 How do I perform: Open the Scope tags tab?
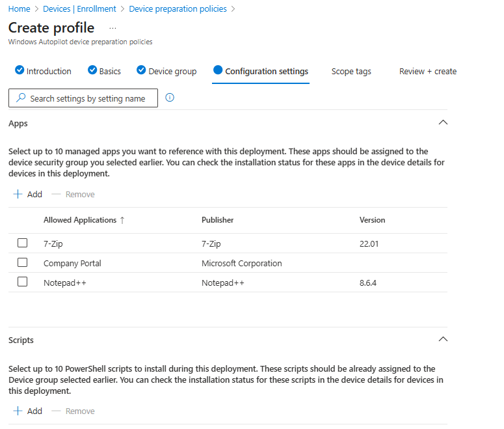coord(351,71)
